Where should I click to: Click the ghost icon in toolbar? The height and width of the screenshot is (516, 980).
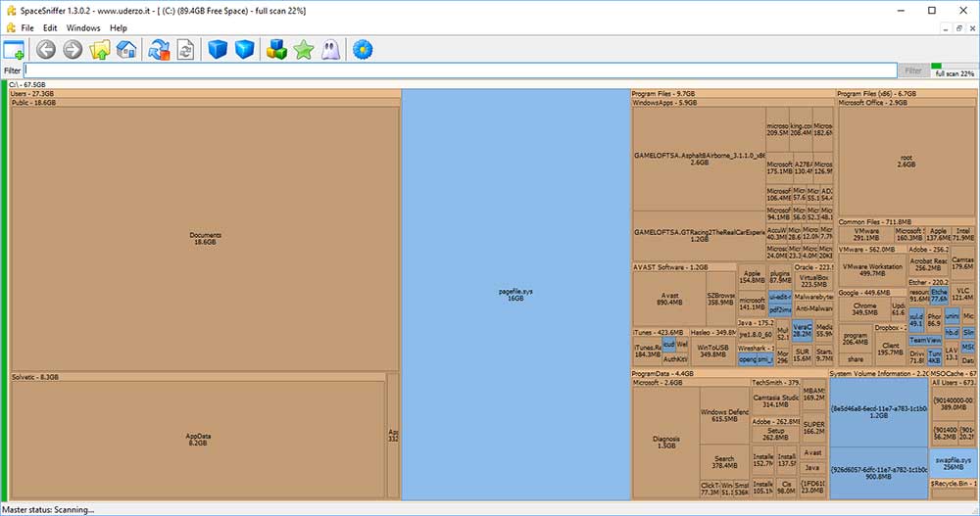[x=330, y=49]
